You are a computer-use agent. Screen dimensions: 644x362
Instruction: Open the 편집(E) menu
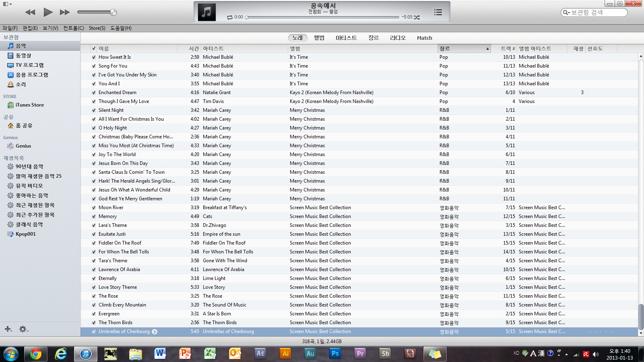click(30, 28)
